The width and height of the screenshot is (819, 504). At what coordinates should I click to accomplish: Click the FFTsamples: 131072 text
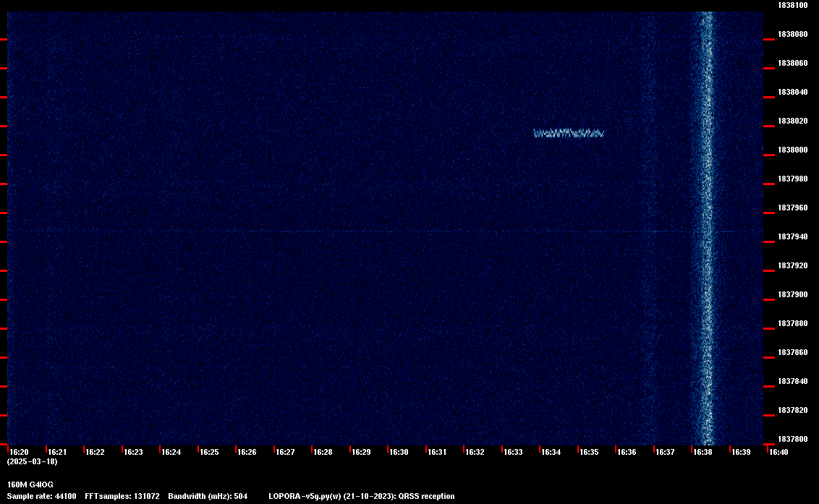pos(122,496)
